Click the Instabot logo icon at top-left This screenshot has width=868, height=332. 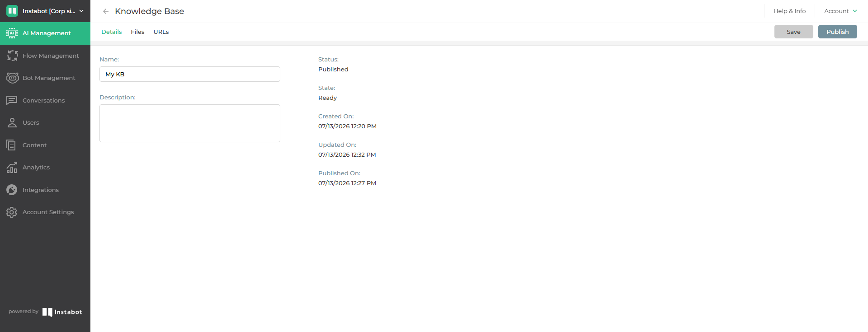12,11
